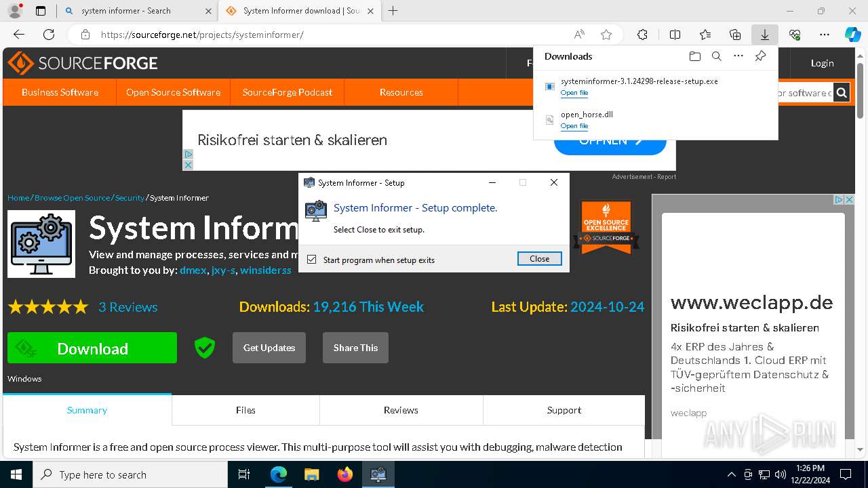Switch to Support tab
Viewport: 868px width, 488px height.
564,410
